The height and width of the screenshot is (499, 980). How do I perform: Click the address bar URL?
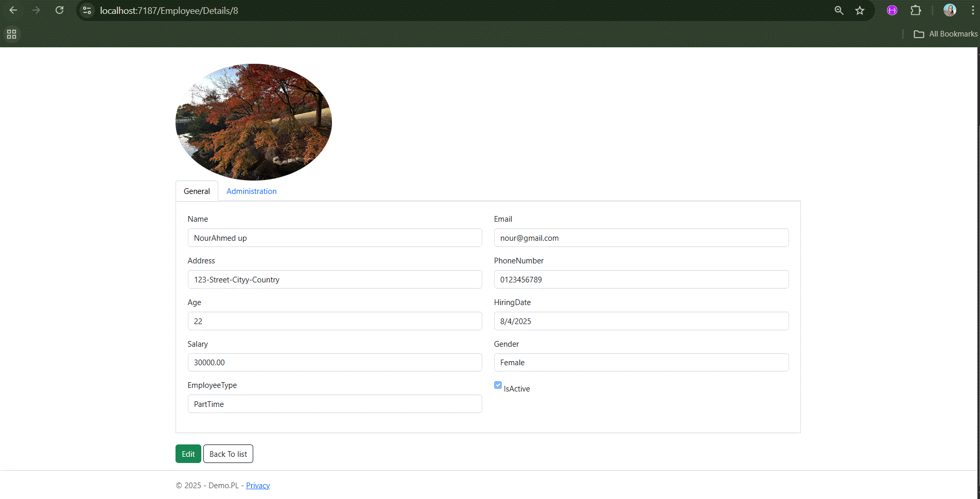(x=169, y=11)
